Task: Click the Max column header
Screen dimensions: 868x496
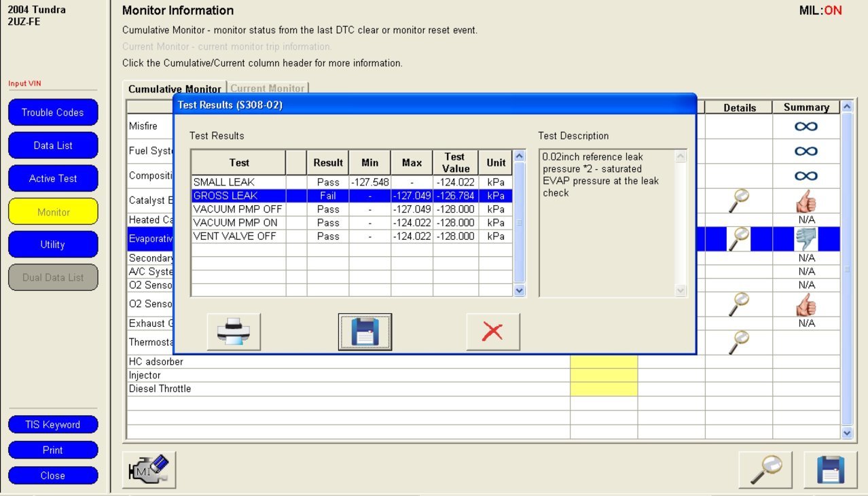Action: tap(412, 162)
